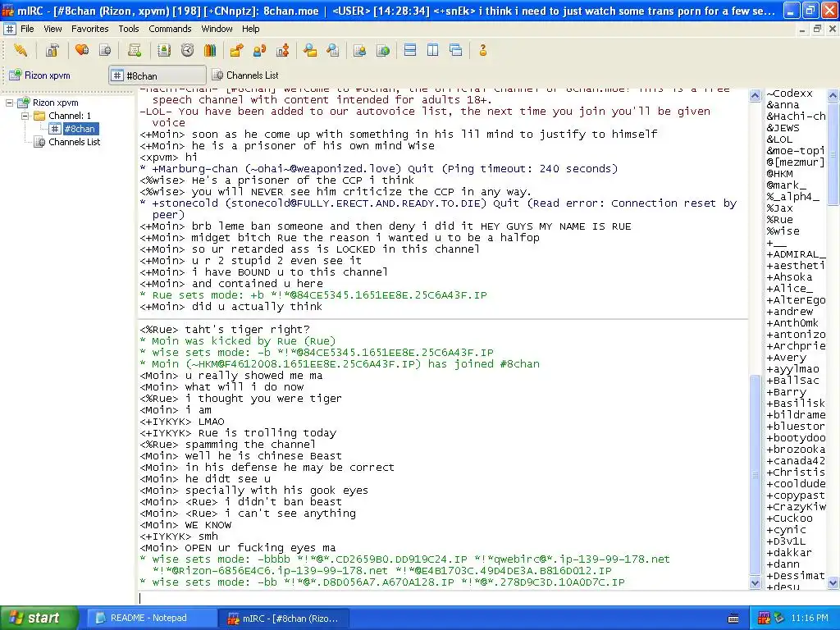Open the URLs List globe icon
The image size is (840, 630).
pyautogui.click(x=383, y=50)
